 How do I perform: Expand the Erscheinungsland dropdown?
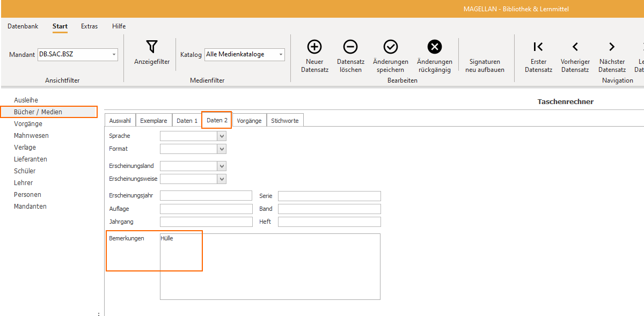[222, 166]
